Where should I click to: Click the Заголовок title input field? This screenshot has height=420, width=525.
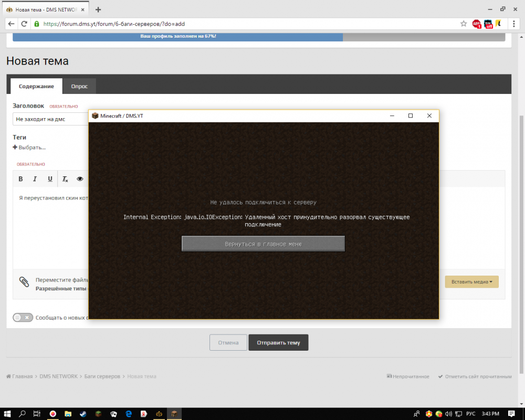(x=50, y=119)
